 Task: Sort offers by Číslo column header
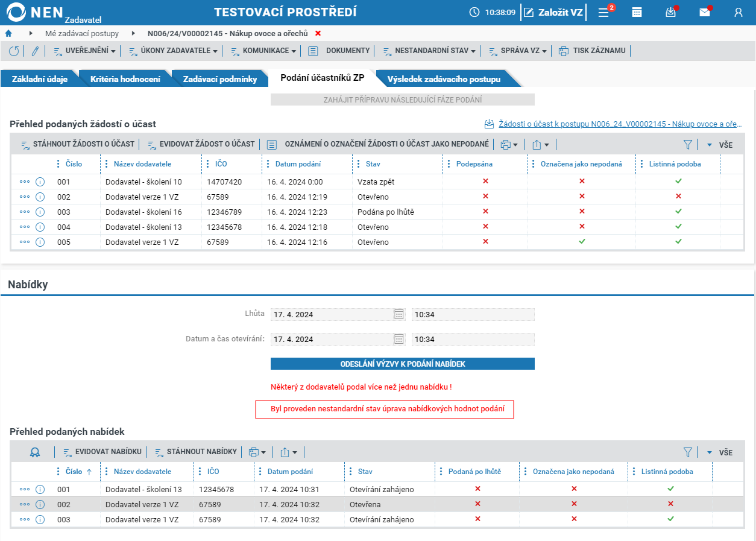pos(74,472)
